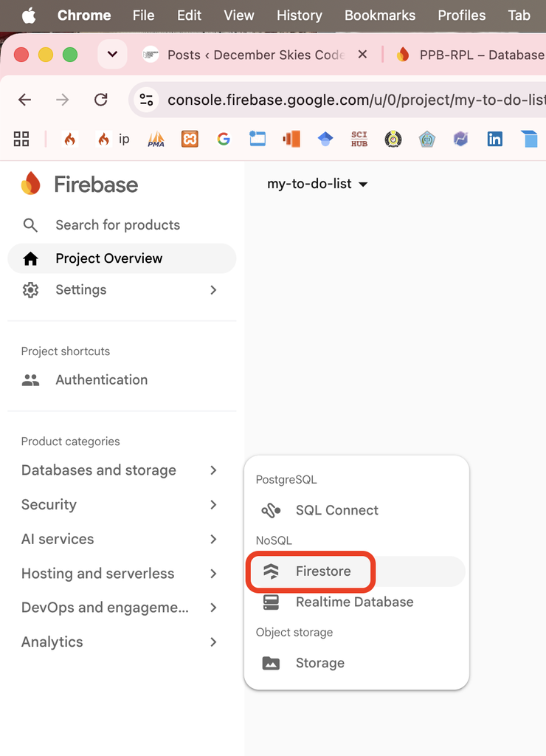The width and height of the screenshot is (546, 756).
Task: Expand the Security category
Action: pos(120,504)
